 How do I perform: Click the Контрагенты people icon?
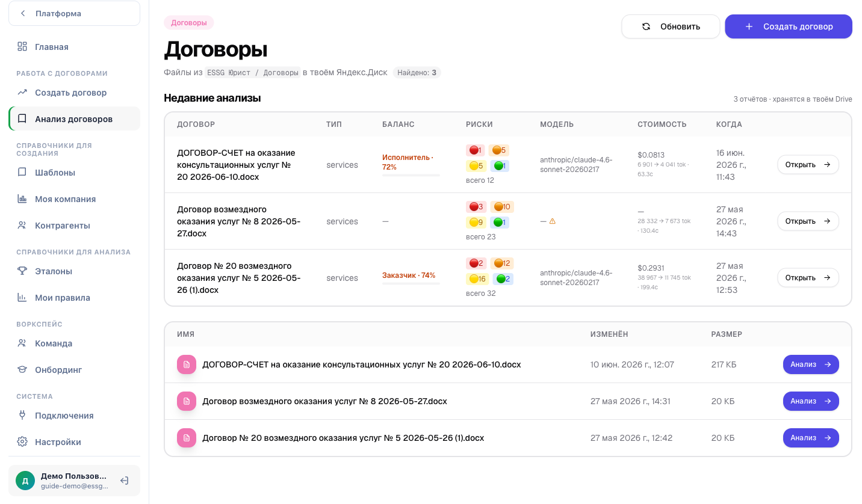(22, 225)
